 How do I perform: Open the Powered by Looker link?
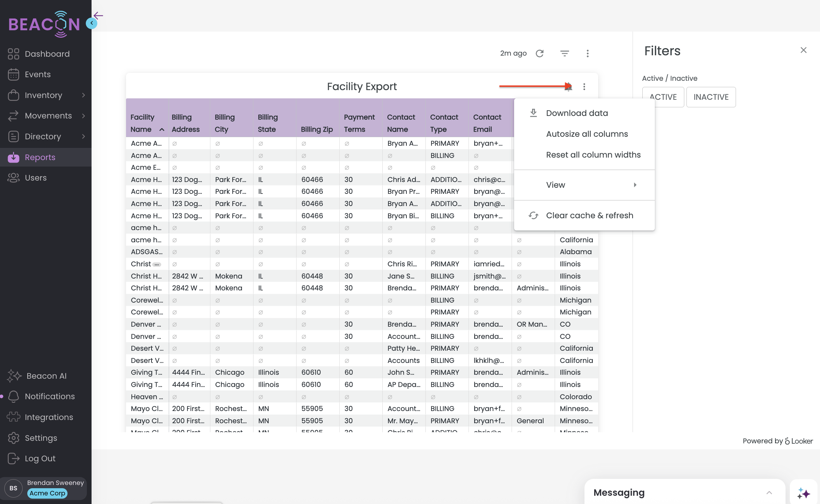[777, 441]
